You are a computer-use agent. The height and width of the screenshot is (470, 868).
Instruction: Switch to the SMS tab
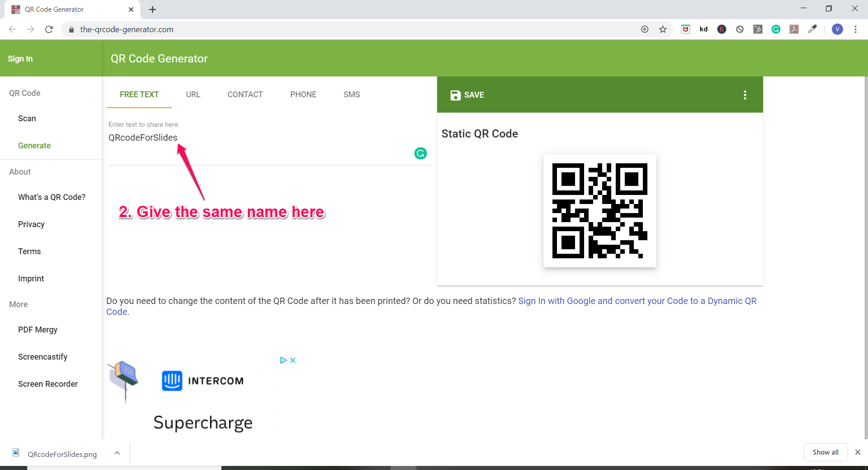pos(352,95)
